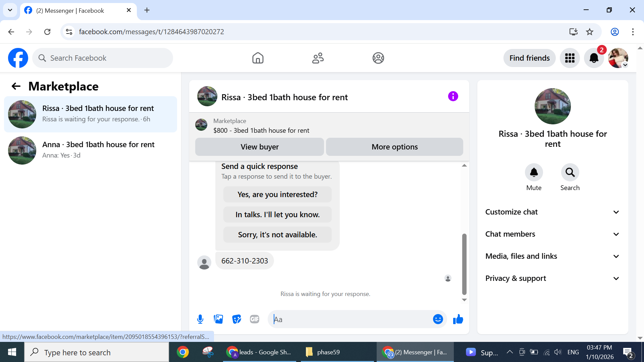Toggle conversation information panel
Viewport: 644px width, 362px height.
[x=453, y=97]
